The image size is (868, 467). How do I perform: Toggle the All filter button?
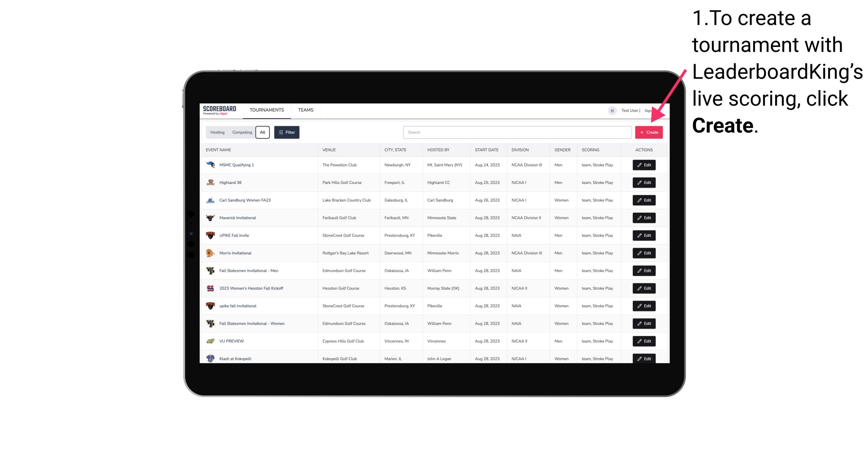click(x=262, y=132)
